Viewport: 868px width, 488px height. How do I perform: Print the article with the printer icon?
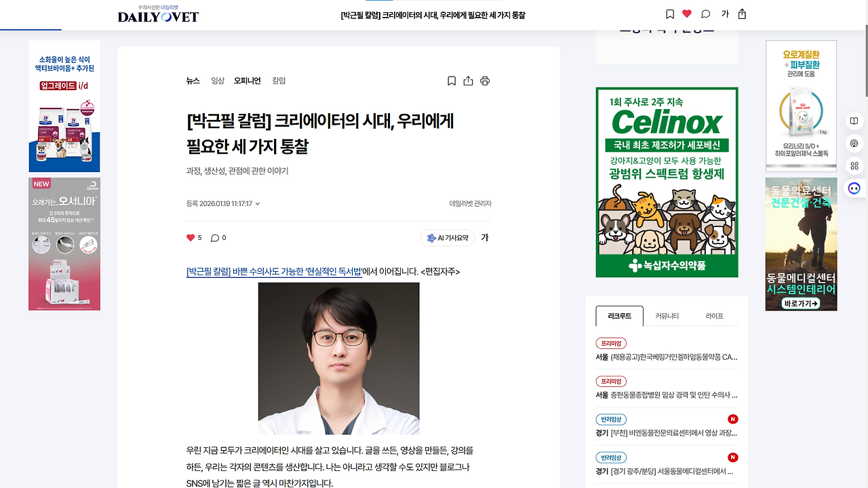coord(485,81)
